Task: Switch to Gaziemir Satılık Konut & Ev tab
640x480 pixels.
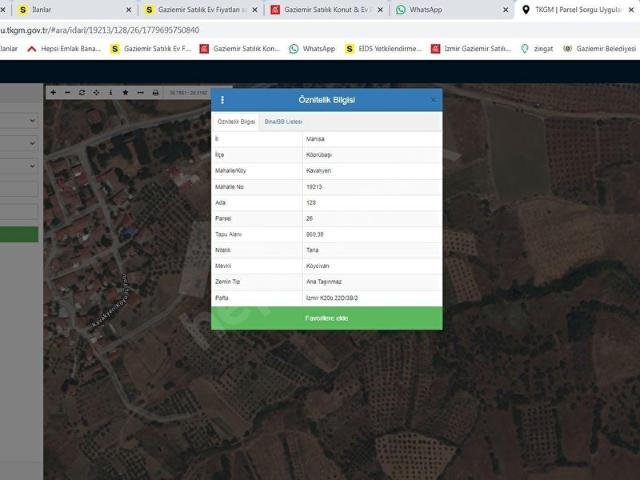Action: [325, 9]
